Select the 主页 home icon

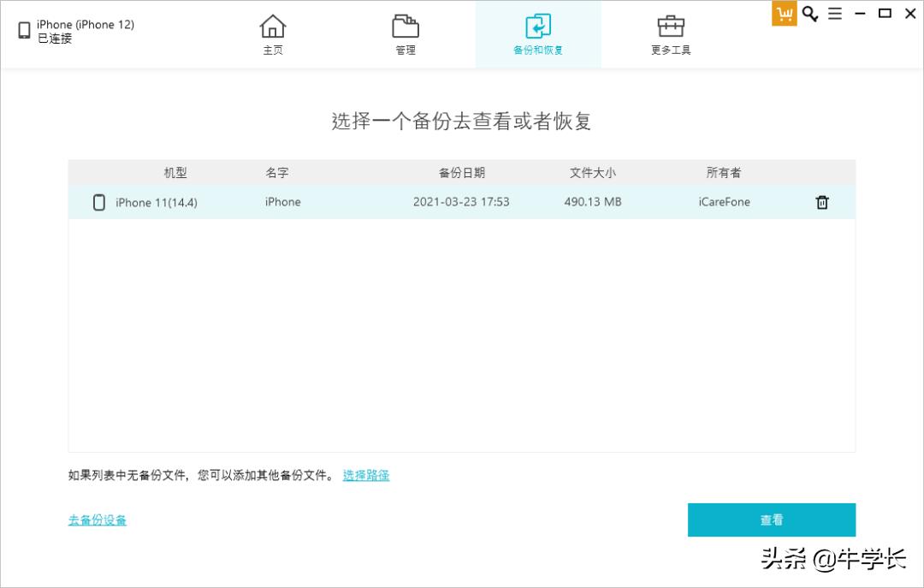273,27
